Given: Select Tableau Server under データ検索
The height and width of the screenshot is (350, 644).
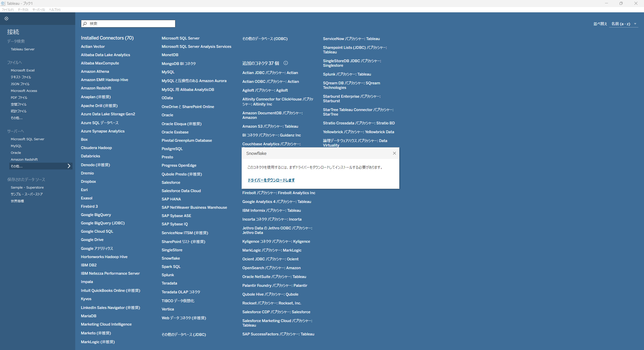Looking at the screenshot, I should coord(23,49).
